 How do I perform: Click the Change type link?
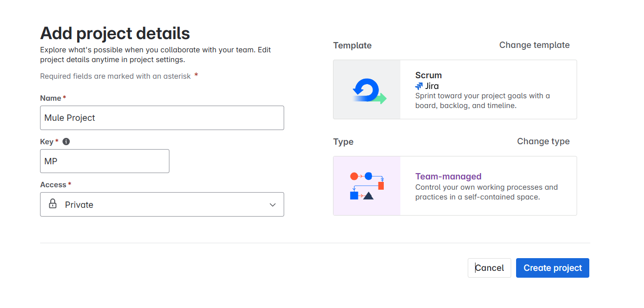[543, 141]
